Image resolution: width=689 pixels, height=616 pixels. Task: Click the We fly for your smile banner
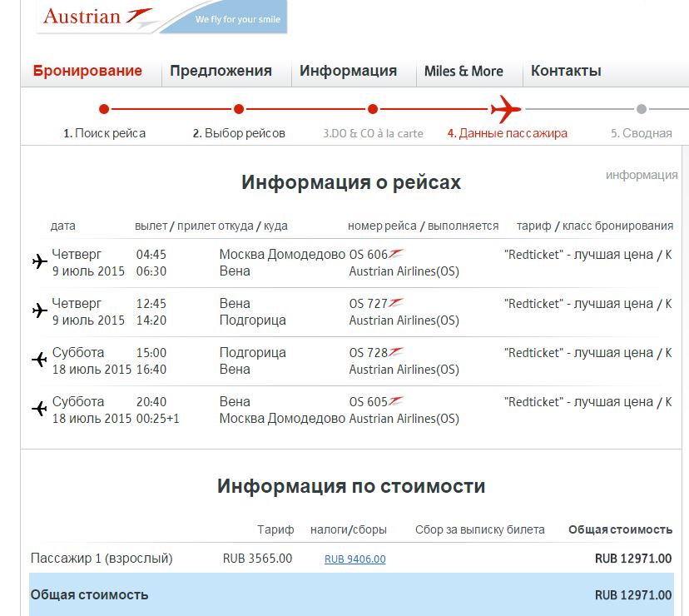pos(238,19)
